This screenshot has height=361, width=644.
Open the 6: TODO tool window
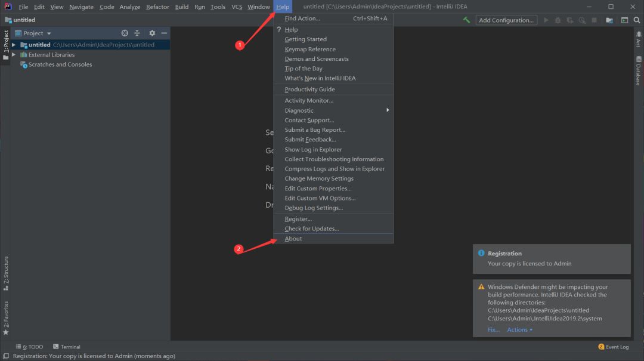[x=29, y=347]
